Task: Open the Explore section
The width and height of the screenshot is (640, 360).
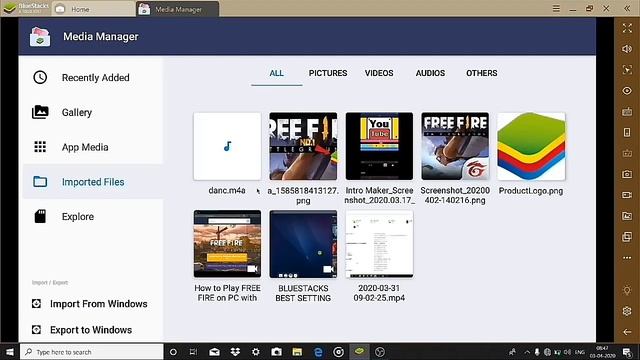Action: tap(93, 216)
